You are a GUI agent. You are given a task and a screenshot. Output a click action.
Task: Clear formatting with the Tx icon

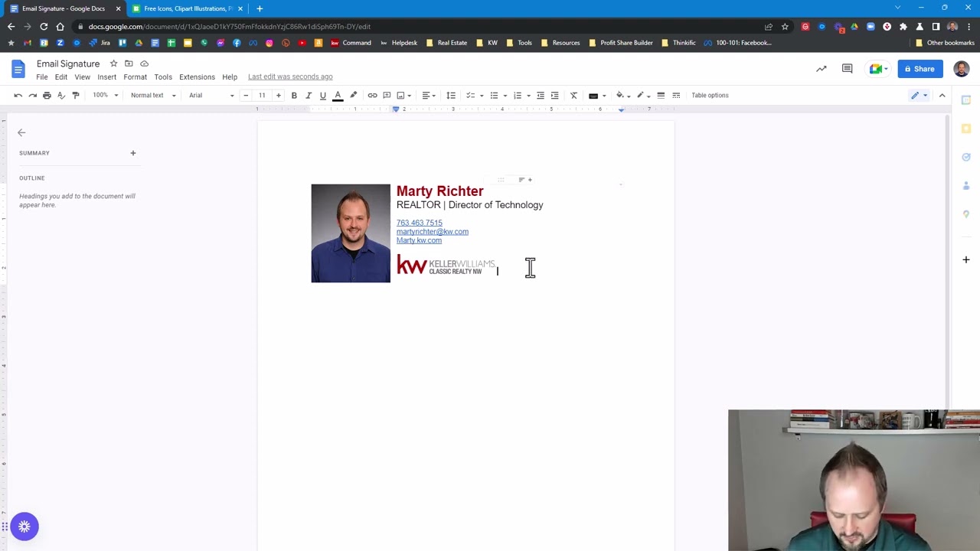[x=573, y=95]
